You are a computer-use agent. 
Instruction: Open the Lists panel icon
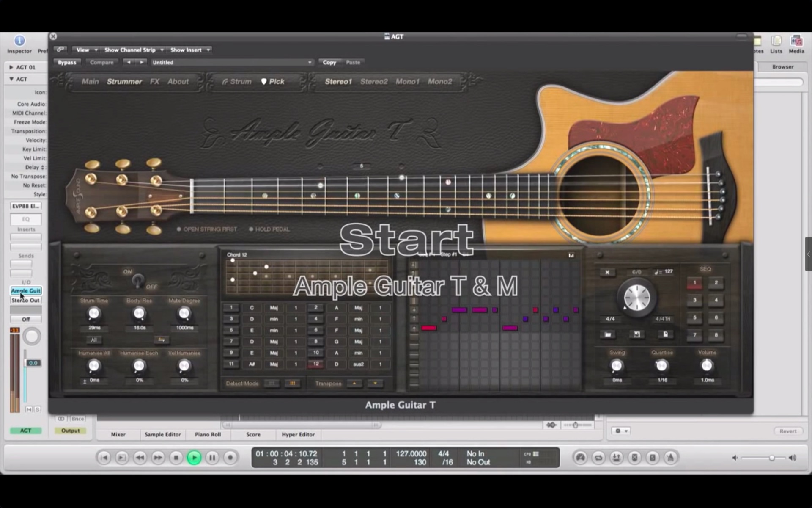(776, 41)
